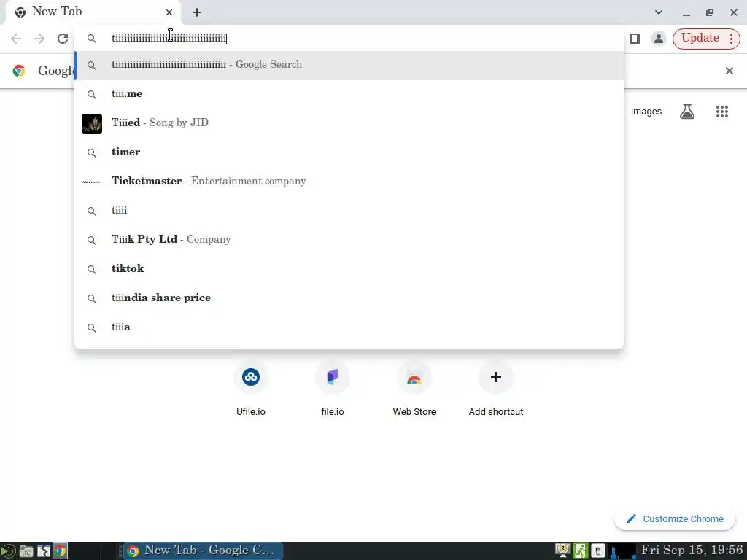Open the Chrome three-dot menu

[x=731, y=39]
